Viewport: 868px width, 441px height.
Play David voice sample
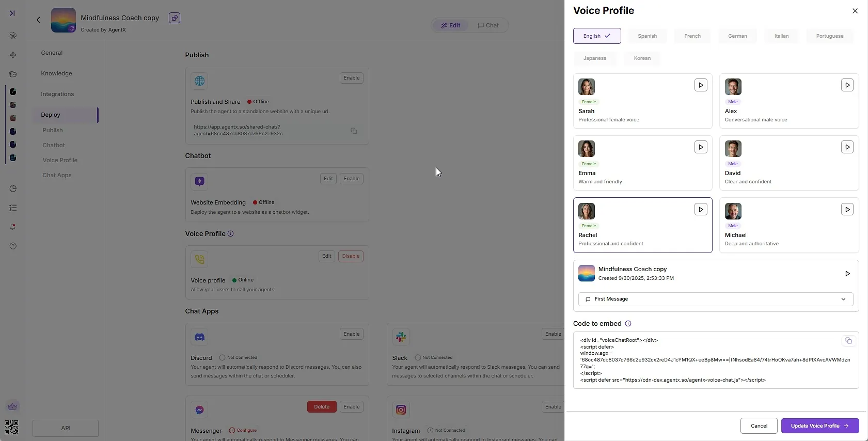847,147
